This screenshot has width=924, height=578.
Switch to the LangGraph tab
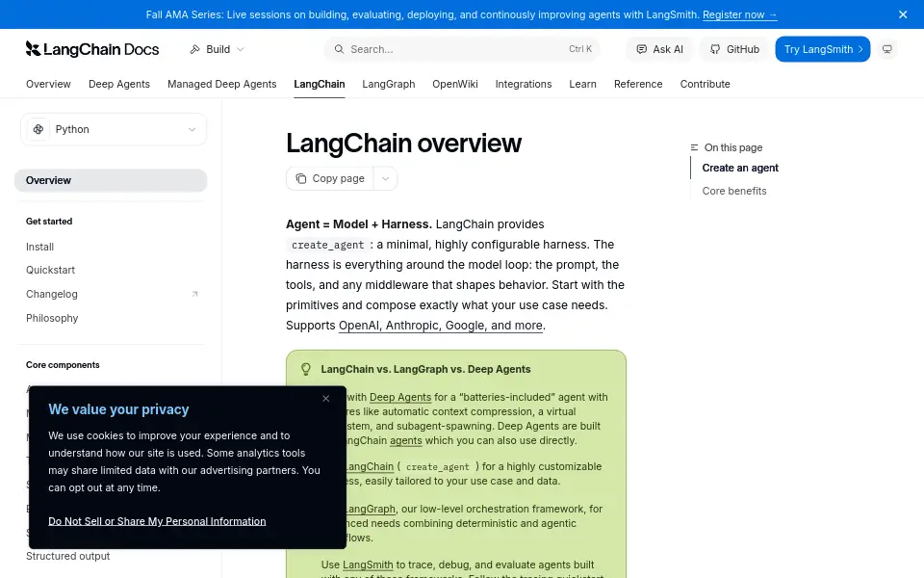[x=388, y=85]
